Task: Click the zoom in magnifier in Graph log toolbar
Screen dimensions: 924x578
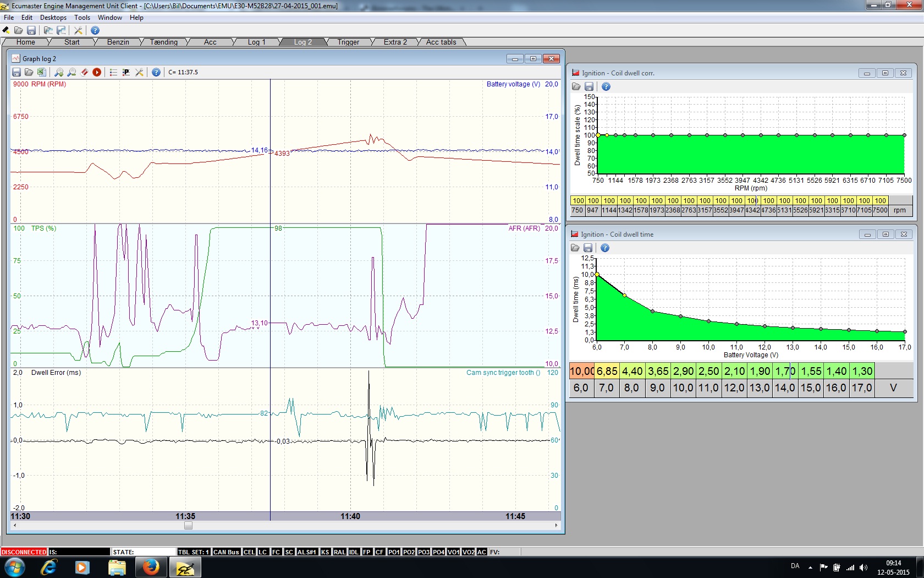Action: pyautogui.click(x=59, y=72)
